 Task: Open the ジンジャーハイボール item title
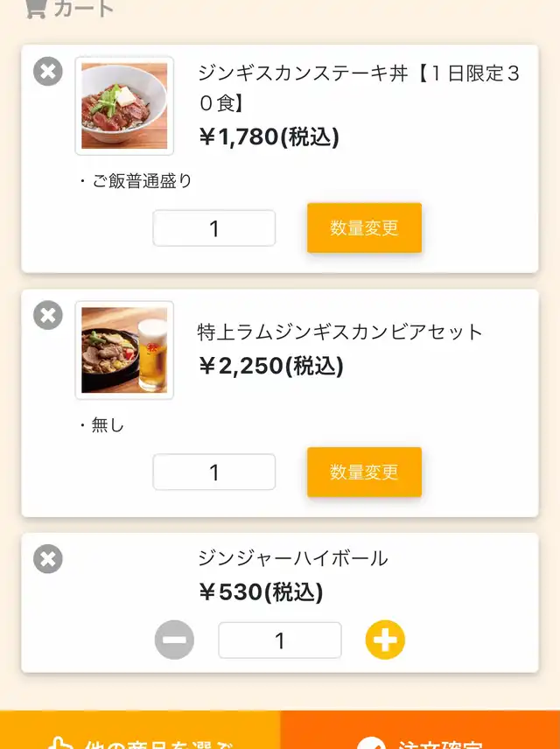[293, 558]
